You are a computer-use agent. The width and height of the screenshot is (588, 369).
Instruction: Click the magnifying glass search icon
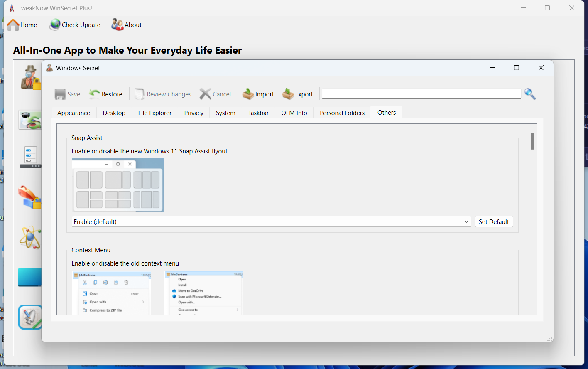coord(530,94)
